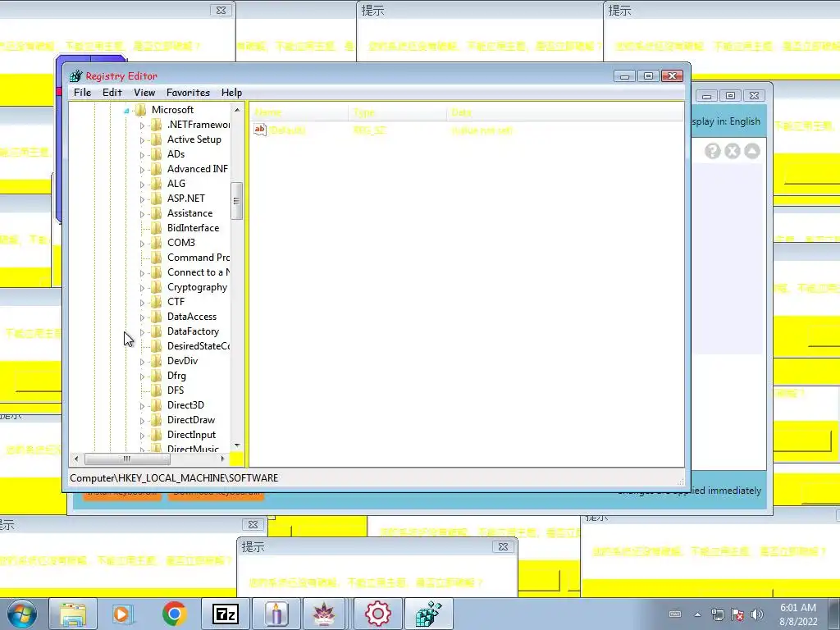Open the View menu in Registry Editor
This screenshot has width=840, height=630.
tap(144, 92)
